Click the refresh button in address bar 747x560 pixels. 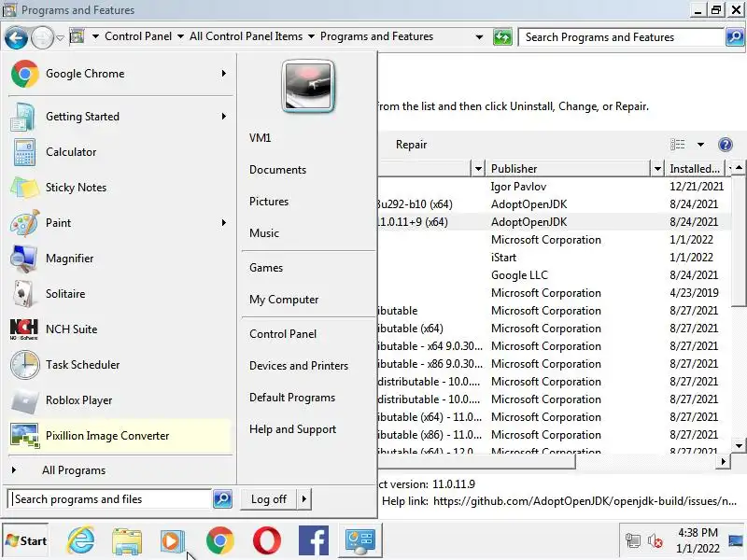502,37
